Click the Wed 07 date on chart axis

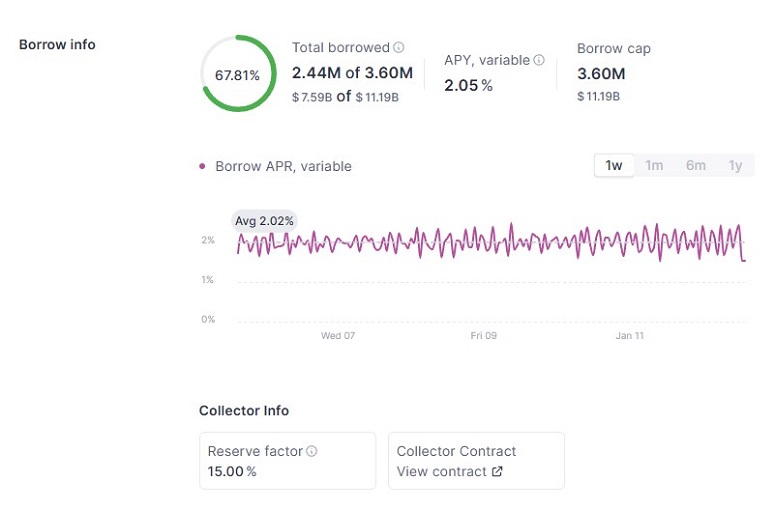337,336
